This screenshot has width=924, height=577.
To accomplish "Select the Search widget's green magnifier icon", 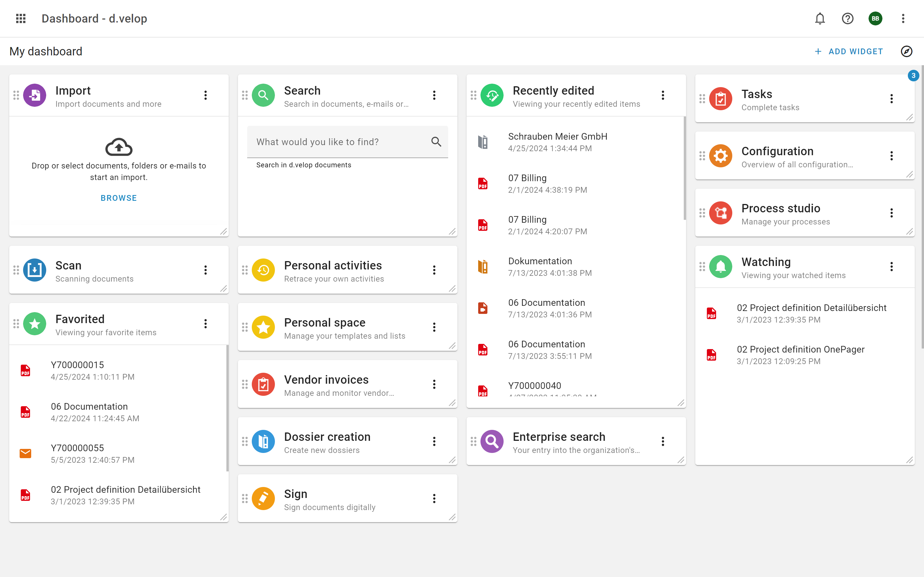I will 263,95.
